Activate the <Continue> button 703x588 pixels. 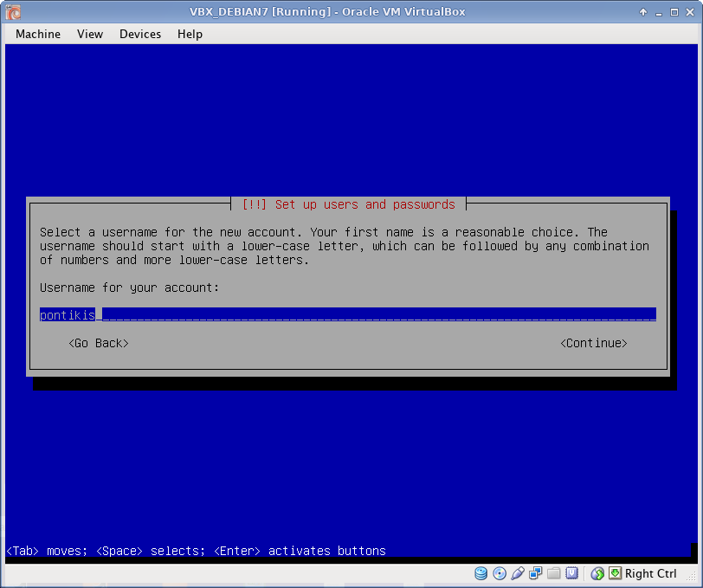[594, 343]
